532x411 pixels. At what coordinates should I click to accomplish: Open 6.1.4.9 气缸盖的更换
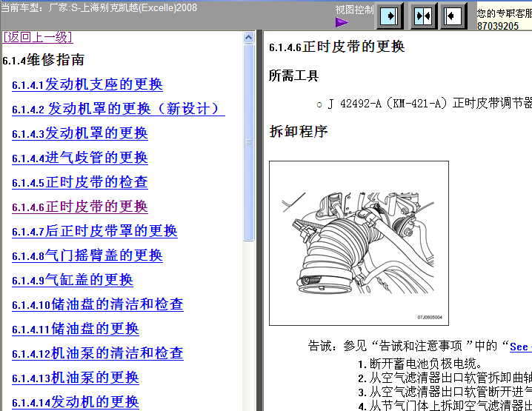73,280
